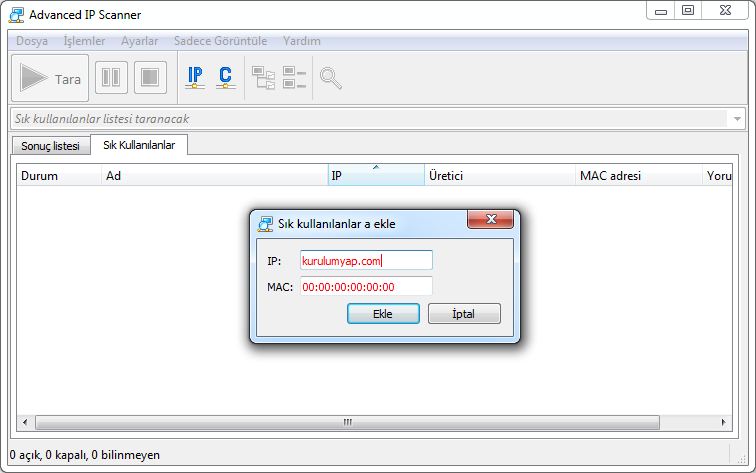Sort by the IP column header
The width and height of the screenshot is (756, 473).
click(376, 176)
